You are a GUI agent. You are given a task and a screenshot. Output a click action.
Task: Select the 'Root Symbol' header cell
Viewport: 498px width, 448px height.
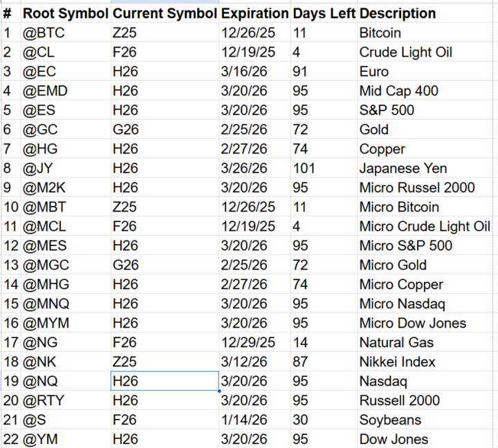click(66, 13)
